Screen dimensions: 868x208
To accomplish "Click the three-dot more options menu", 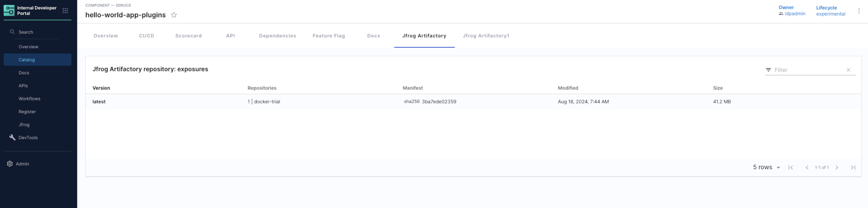I will pos(859,11).
